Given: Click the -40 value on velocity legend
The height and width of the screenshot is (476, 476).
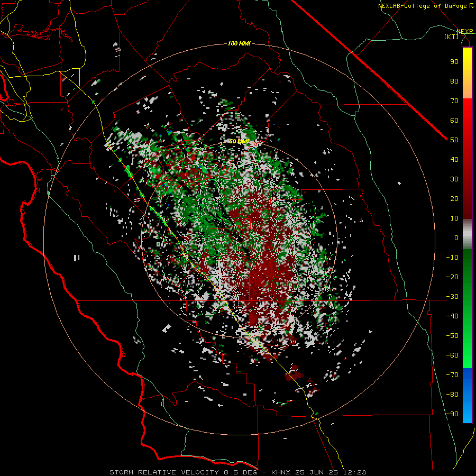Looking at the screenshot, I should point(452,316).
